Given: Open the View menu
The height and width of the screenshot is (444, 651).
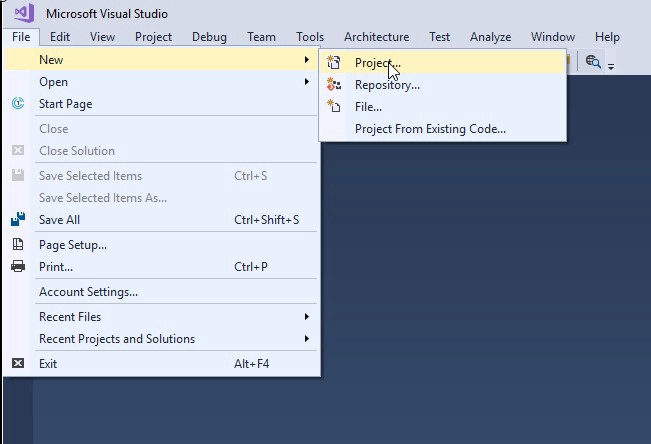Looking at the screenshot, I should coord(102,37).
